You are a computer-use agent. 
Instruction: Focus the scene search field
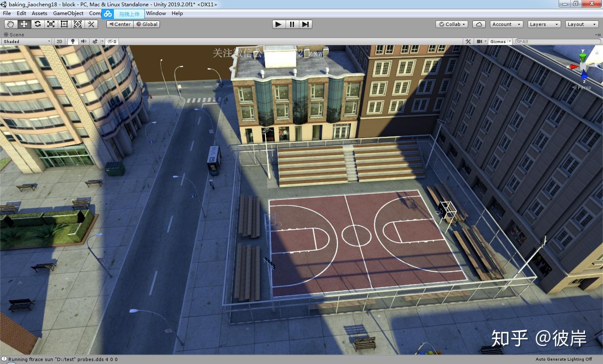[558, 41]
